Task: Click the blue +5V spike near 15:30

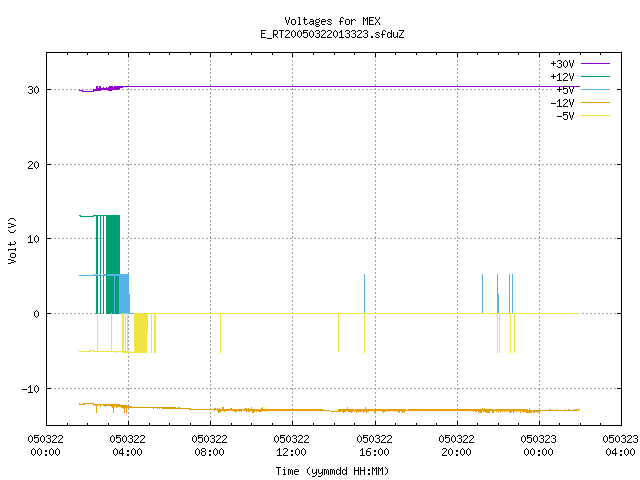Action: 364,294
